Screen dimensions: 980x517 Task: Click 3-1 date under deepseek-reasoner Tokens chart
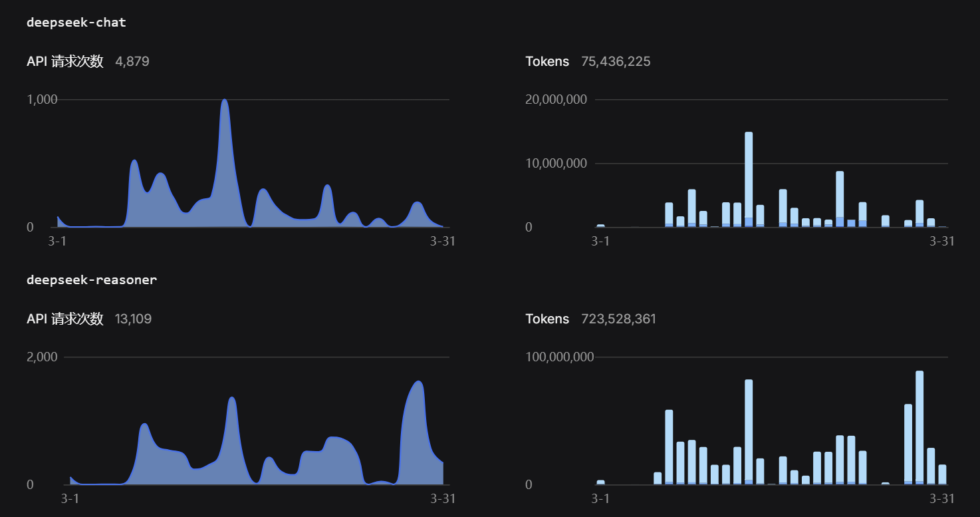tap(600, 499)
